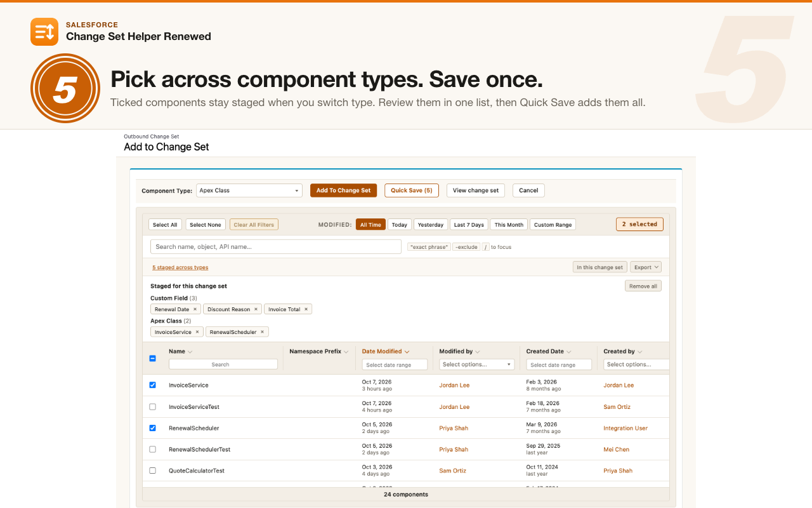Check the RenewalSchedulerTest row checkbox
812x508 pixels.
152,449
